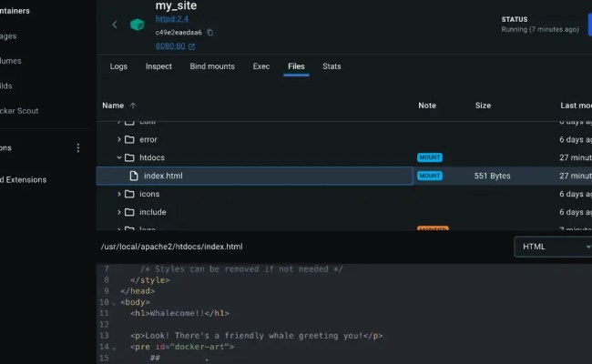Open the HTML language dropdown
Viewport: 592px width, 364px height.
553,247
